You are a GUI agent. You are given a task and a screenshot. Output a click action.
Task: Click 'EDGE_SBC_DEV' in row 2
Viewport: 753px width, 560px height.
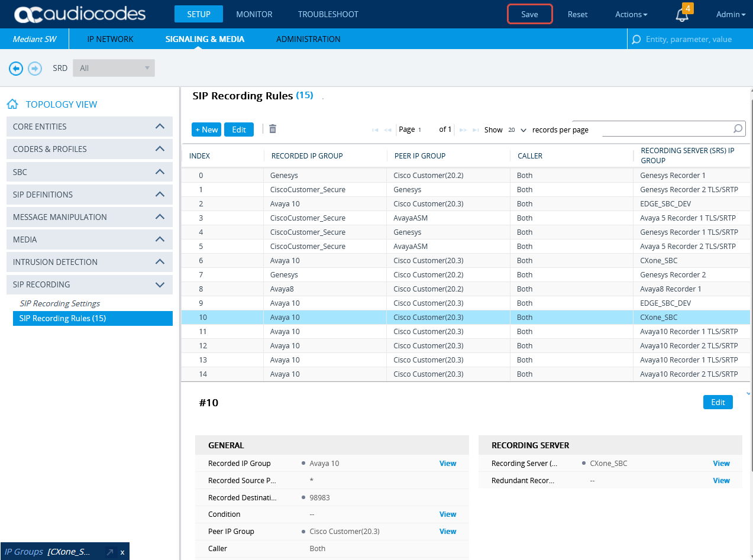pyautogui.click(x=665, y=204)
